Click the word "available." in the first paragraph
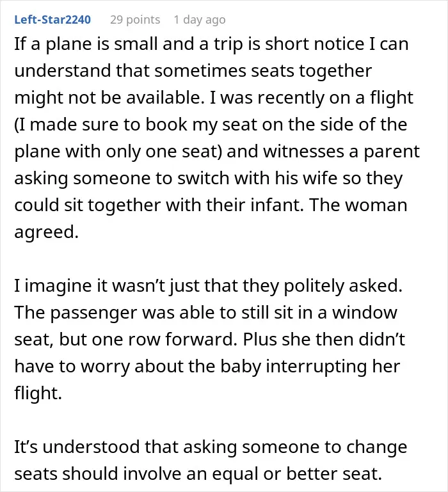The width and height of the screenshot is (448, 492). click(163, 98)
